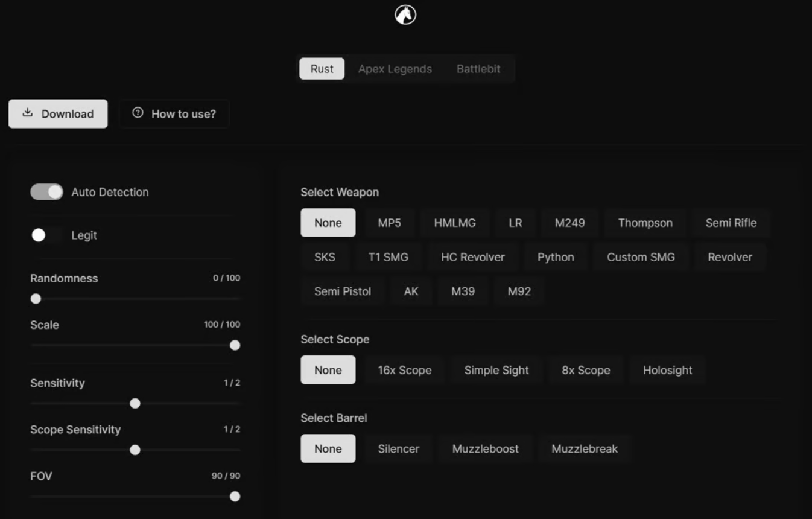Pick the SKS weapon
This screenshot has height=519, width=812.
pos(325,257)
